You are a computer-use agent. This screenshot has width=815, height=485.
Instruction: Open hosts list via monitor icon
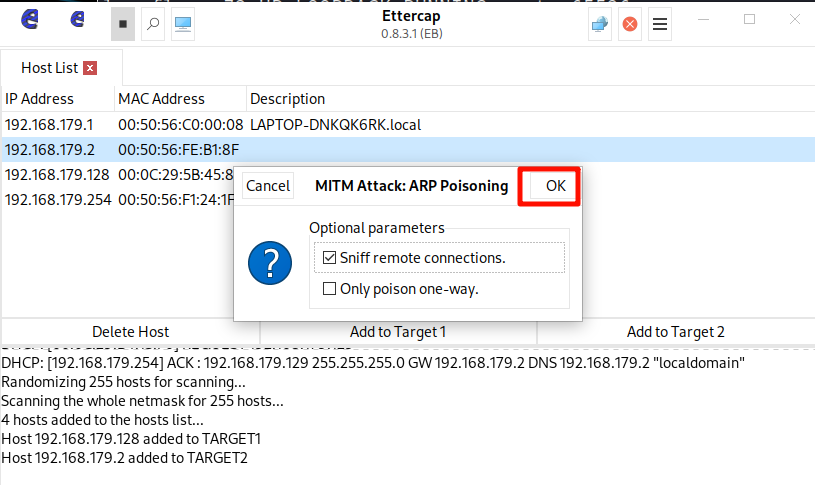point(182,23)
